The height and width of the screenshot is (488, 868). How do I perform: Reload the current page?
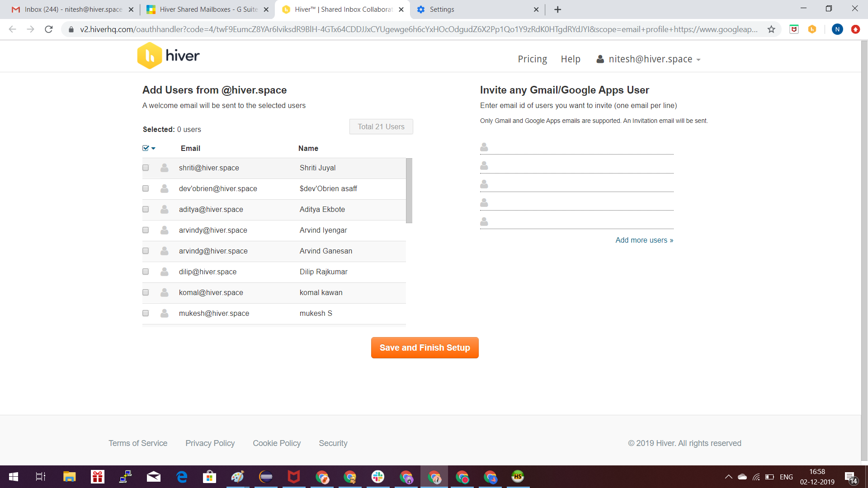[49, 29]
